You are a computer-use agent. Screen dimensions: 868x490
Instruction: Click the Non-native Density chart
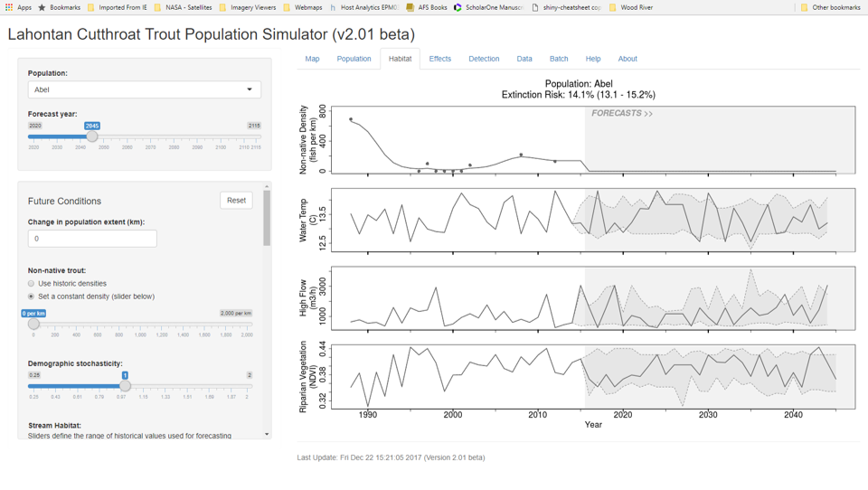coord(593,140)
